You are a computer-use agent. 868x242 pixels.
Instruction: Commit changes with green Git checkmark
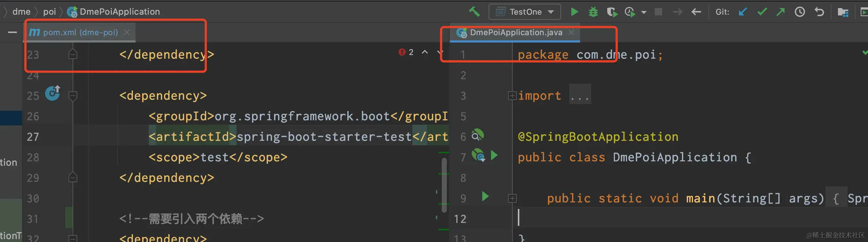tap(762, 12)
